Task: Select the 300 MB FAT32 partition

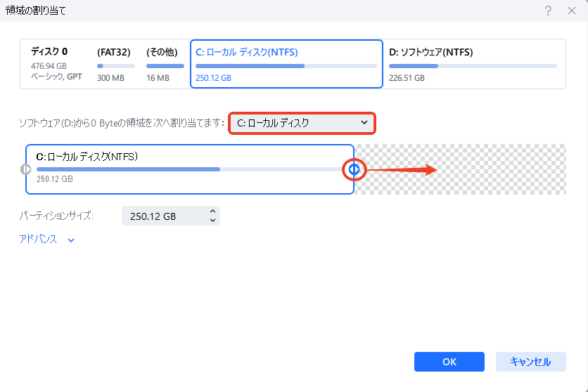Action: [114, 64]
